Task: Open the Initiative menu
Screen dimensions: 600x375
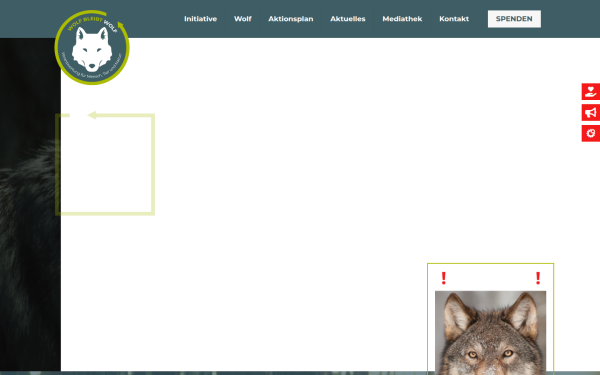Action: 201,19
